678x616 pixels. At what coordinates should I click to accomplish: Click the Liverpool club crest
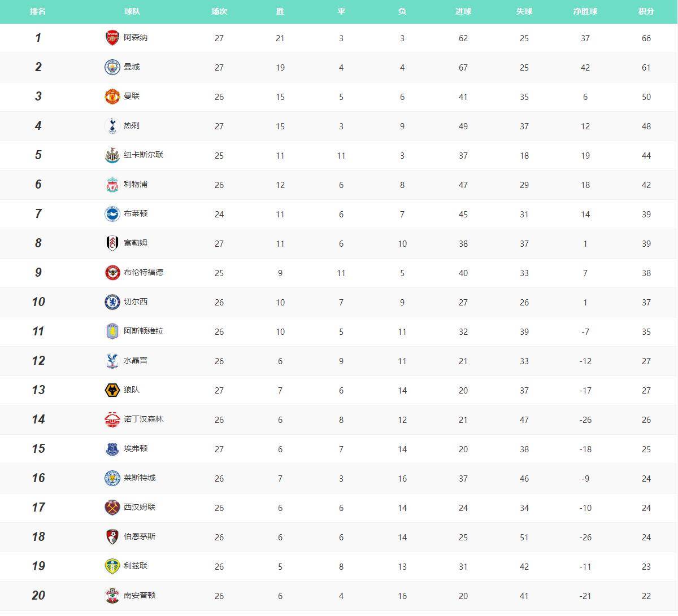pos(112,185)
